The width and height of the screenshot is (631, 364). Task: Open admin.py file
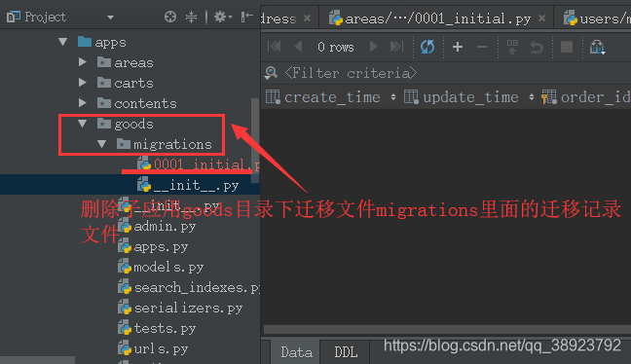pos(157,227)
